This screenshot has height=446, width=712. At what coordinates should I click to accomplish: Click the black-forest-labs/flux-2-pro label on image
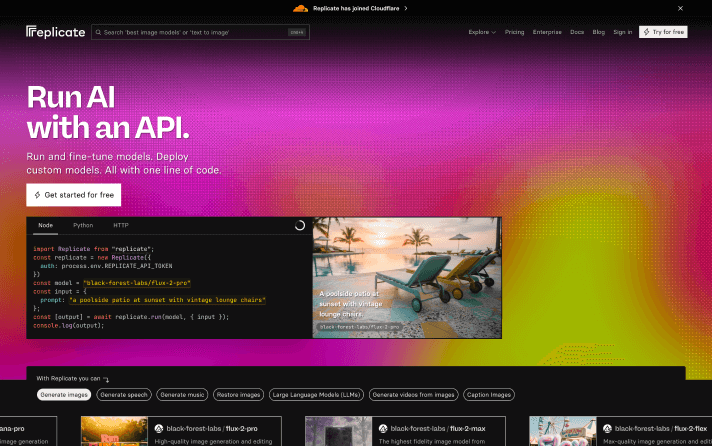click(x=359, y=327)
